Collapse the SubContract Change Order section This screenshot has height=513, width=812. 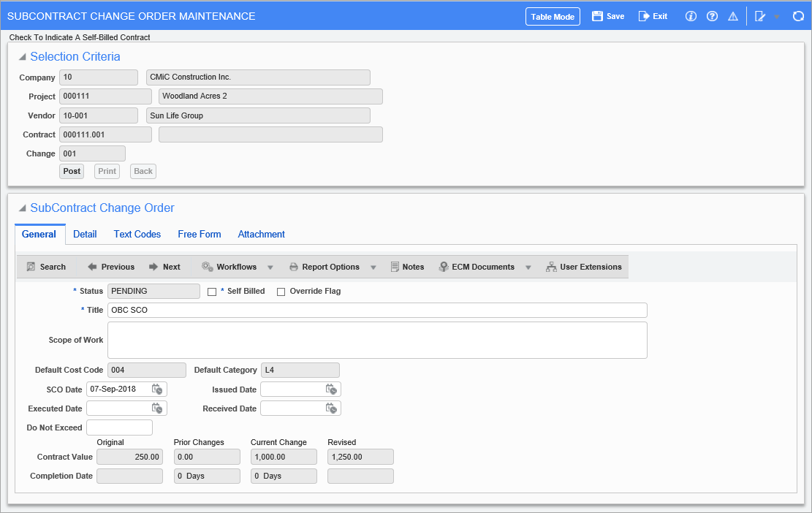(22, 208)
